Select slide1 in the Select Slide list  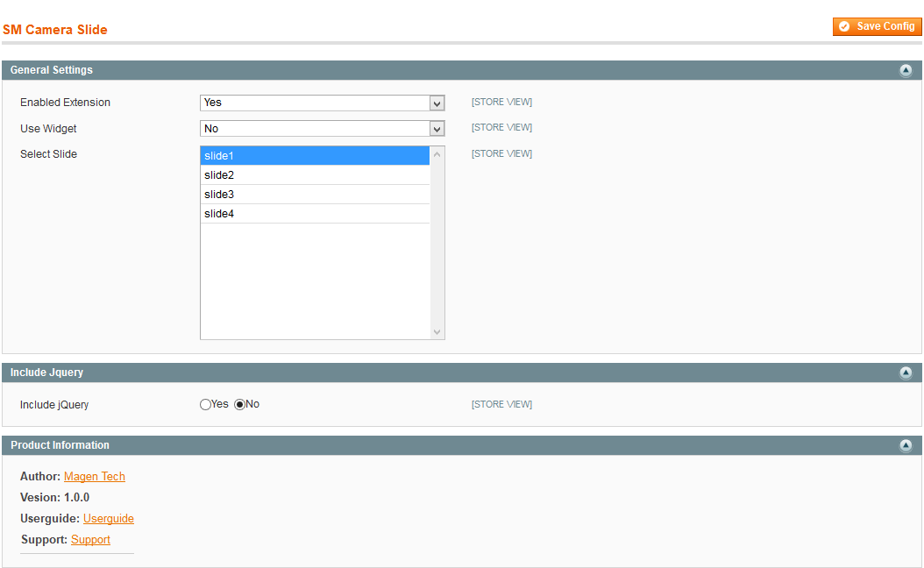point(315,155)
